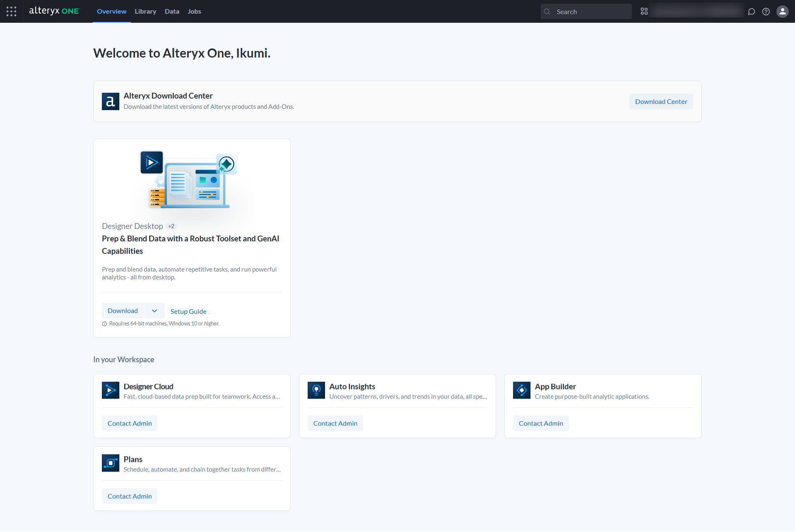The image size is (795, 532).
Task: Click Contact Admin under Auto Insights
Action: [x=335, y=424]
